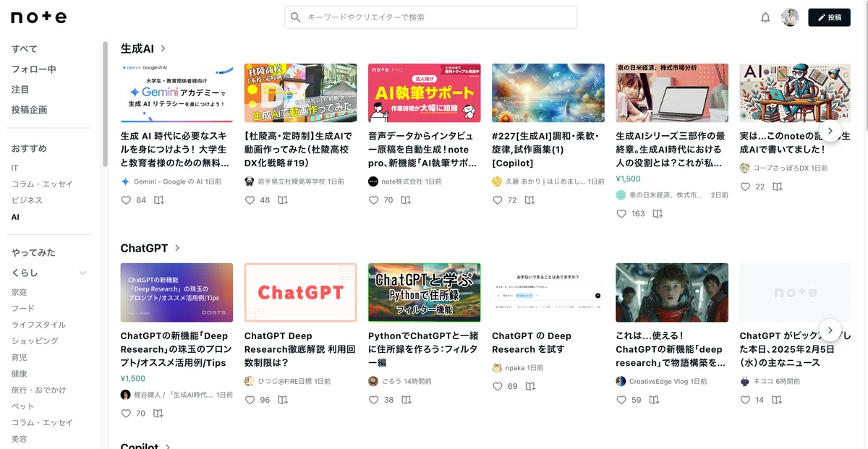
Task: Click the keyword search input field
Action: [430, 17]
